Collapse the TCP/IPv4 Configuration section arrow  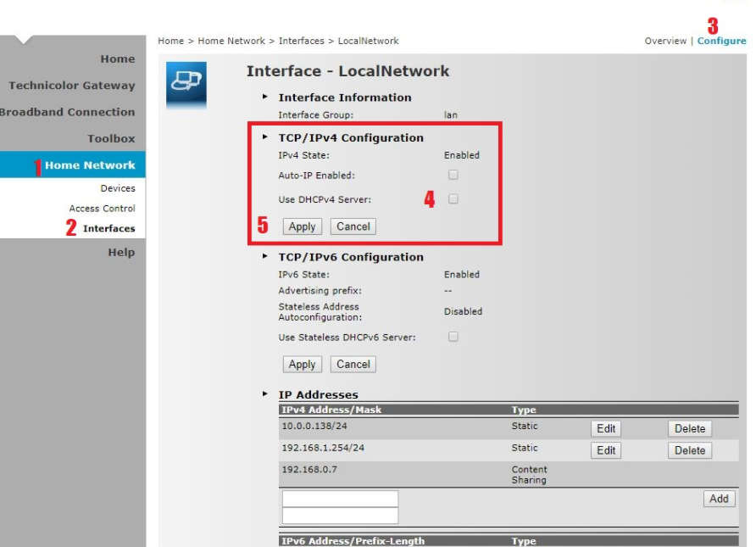point(266,138)
